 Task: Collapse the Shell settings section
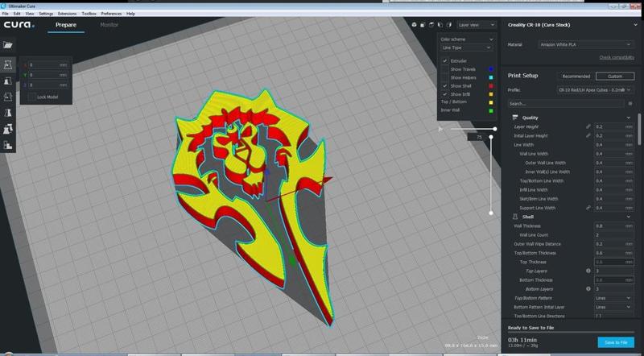pos(629,217)
